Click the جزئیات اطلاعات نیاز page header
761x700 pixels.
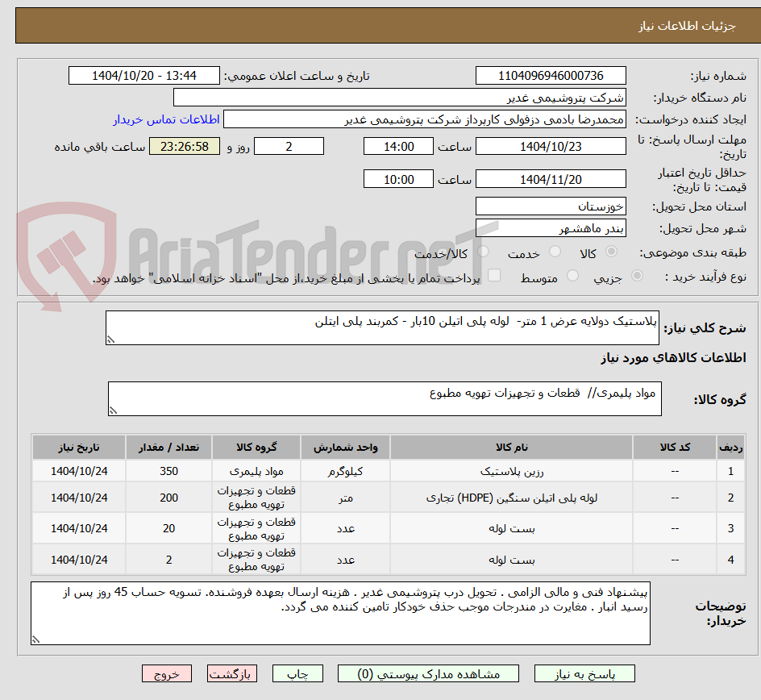point(687,26)
